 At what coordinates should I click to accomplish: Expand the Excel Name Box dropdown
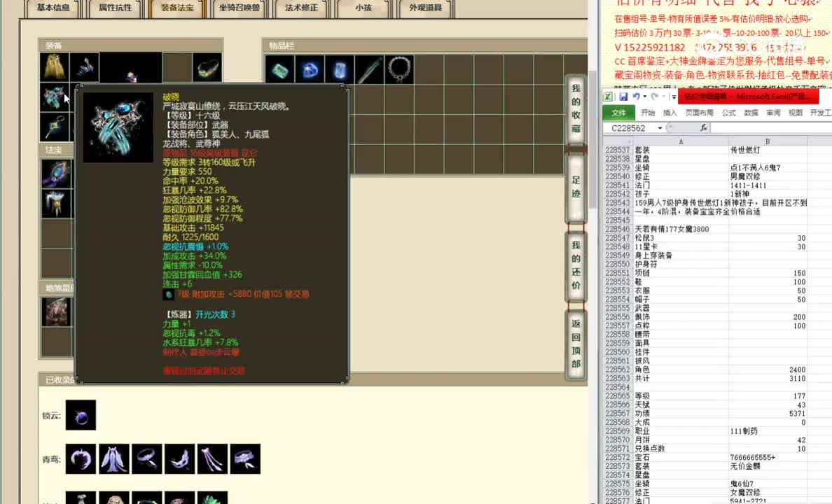pos(660,128)
